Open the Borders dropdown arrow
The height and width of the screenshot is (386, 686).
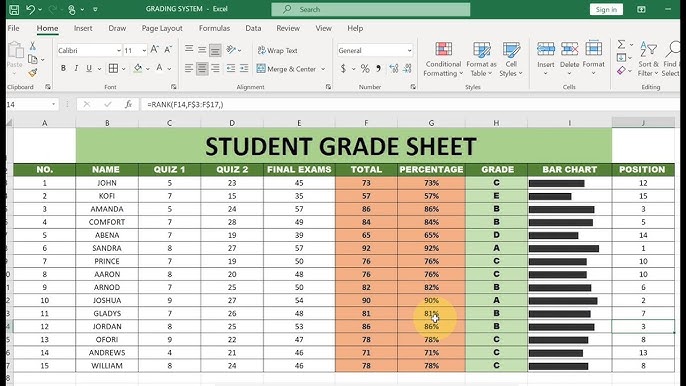click(123, 69)
